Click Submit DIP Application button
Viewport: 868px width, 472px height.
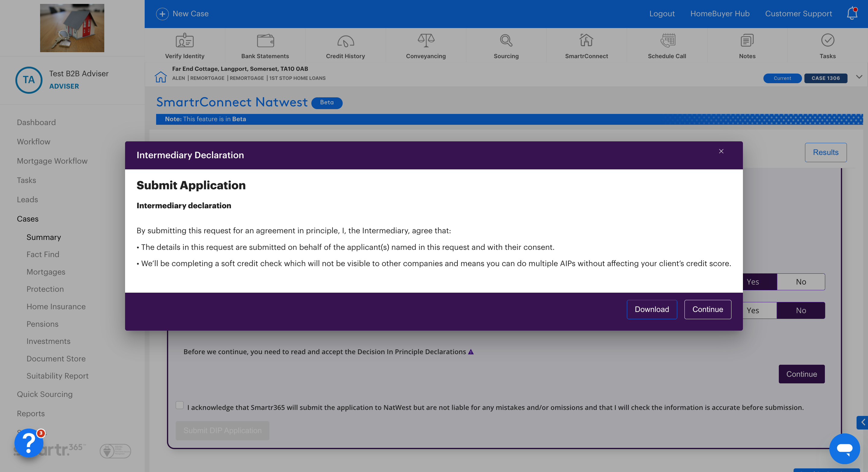coord(222,430)
